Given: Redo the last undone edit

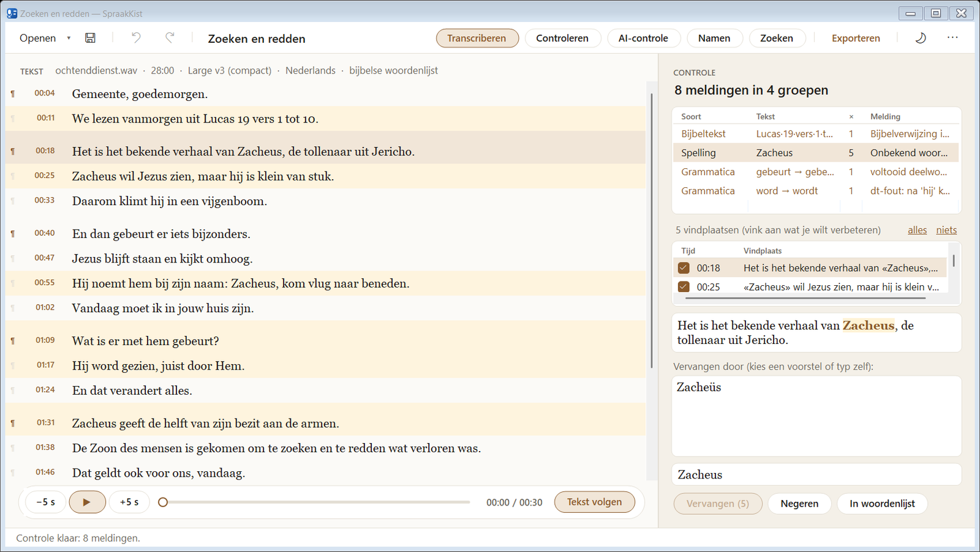Looking at the screenshot, I should point(170,38).
